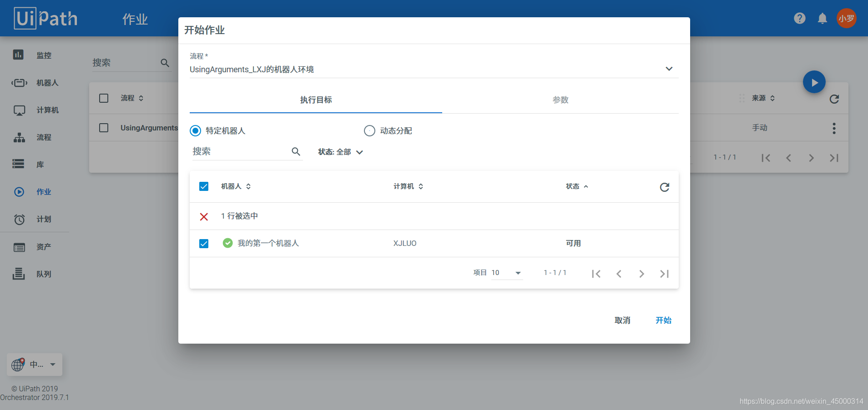Switch to the 参数 tab
The width and height of the screenshot is (868, 410).
(x=560, y=100)
